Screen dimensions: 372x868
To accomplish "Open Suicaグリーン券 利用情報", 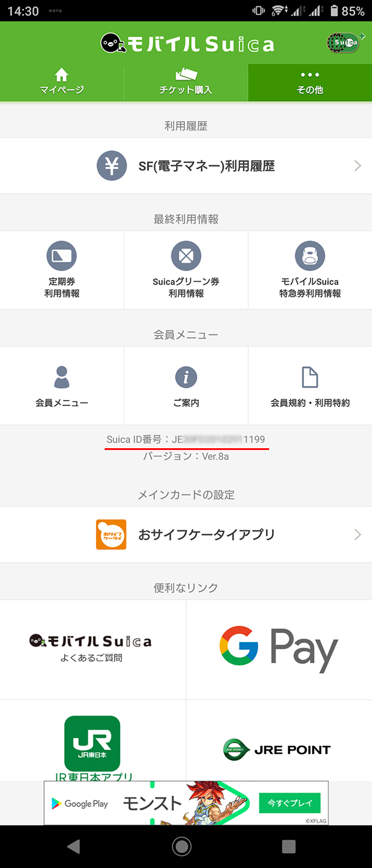I will point(186,256).
